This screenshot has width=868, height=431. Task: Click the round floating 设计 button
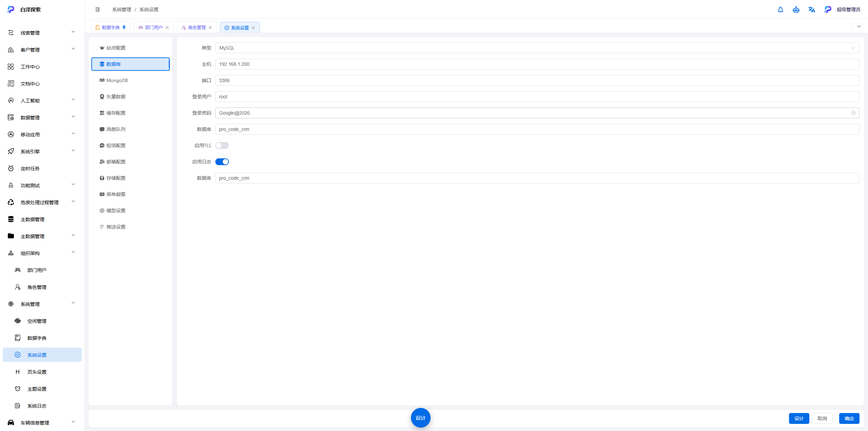(x=420, y=418)
